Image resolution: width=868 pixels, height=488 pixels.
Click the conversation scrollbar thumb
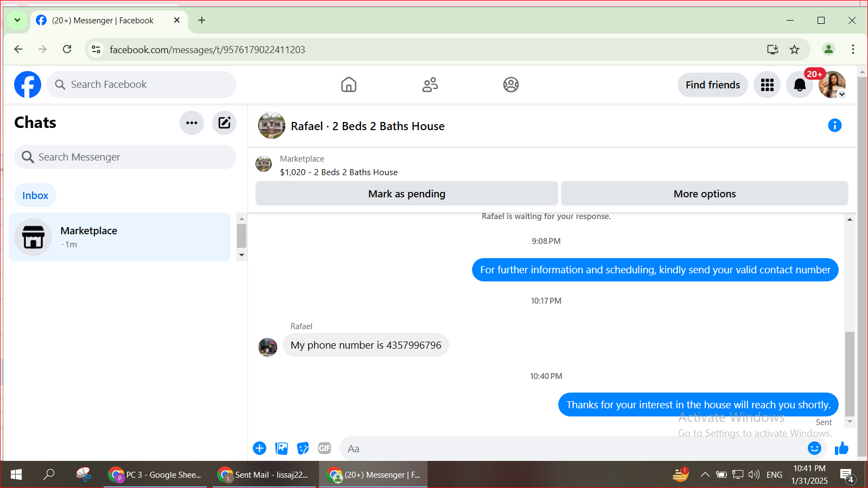tap(850, 374)
